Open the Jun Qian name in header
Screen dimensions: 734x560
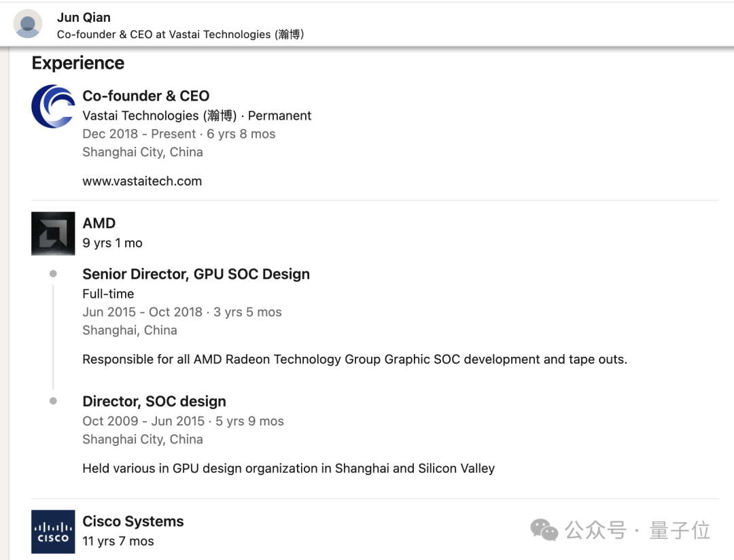pos(84,17)
